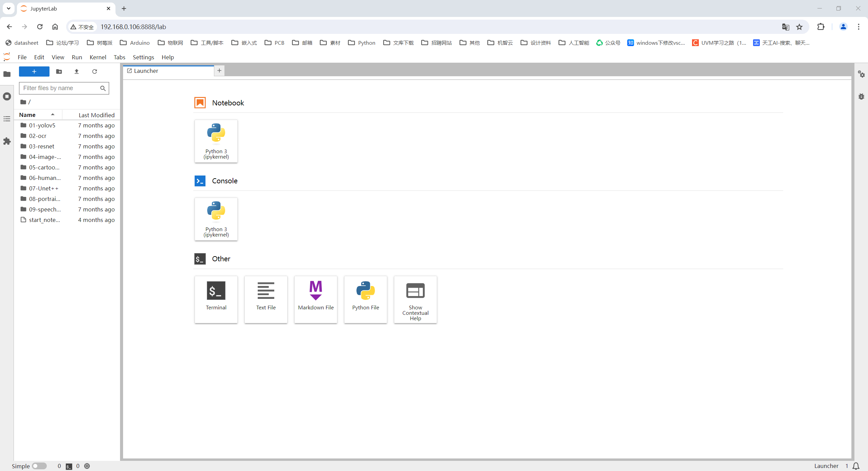Refresh the file browser list
This screenshot has width=868, height=471.
pos(95,71)
